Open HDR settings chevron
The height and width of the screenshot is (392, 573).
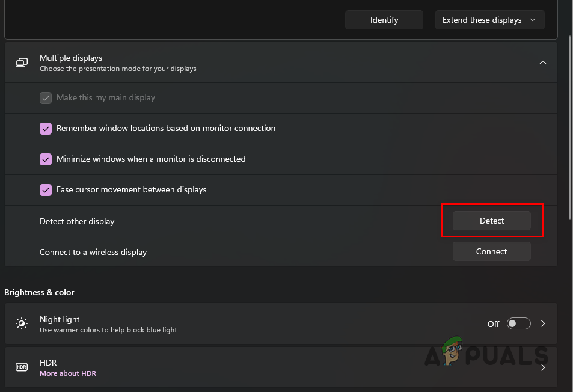[543, 367]
